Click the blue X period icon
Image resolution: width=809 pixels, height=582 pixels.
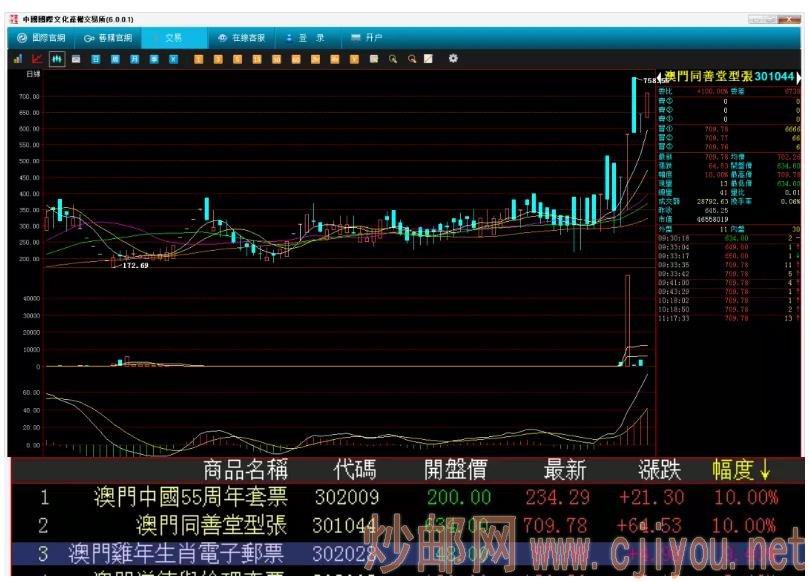(173, 59)
